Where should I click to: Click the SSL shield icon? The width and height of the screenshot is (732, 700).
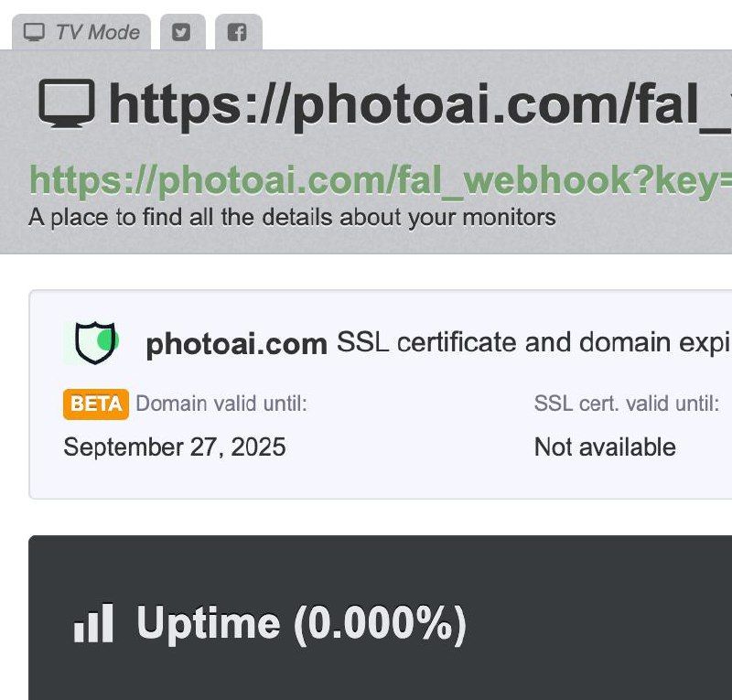click(x=94, y=343)
